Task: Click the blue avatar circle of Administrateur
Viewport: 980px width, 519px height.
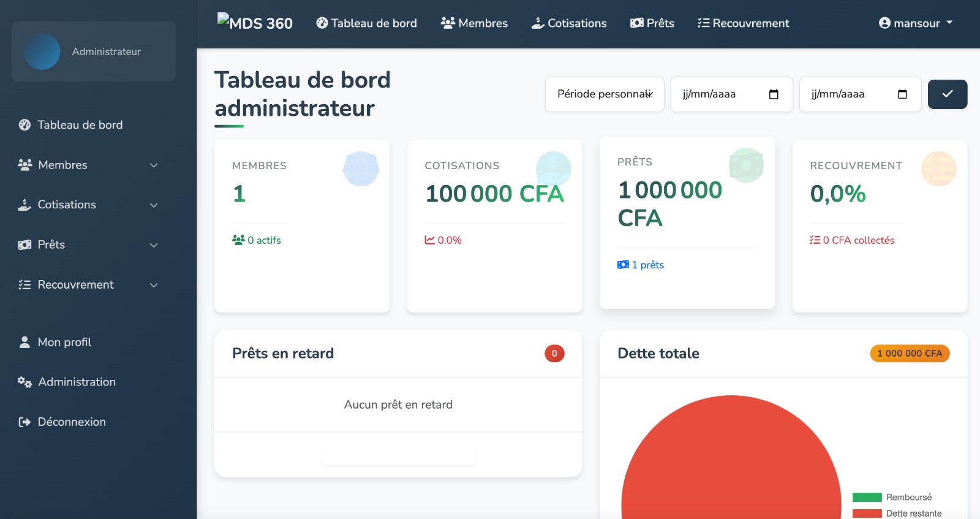Action: click(42, 51)
